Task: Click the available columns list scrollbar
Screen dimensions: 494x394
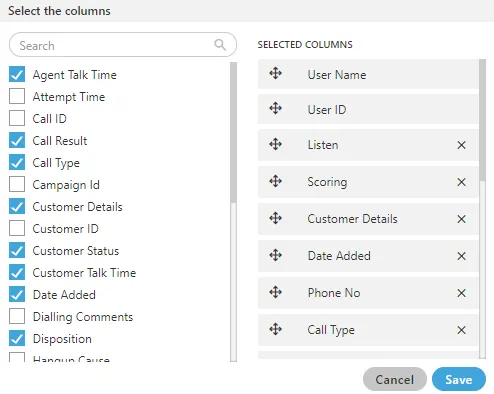Action: pos(233,212)
